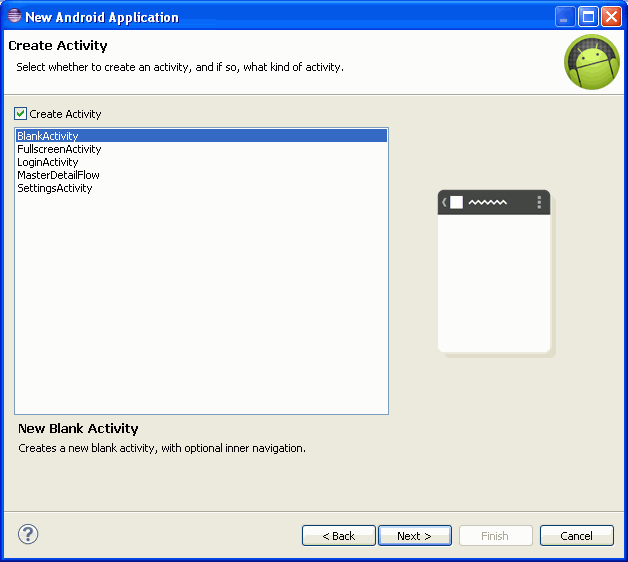Maximize the New Android Application window
Screen dimensions: 628x562
588,17
